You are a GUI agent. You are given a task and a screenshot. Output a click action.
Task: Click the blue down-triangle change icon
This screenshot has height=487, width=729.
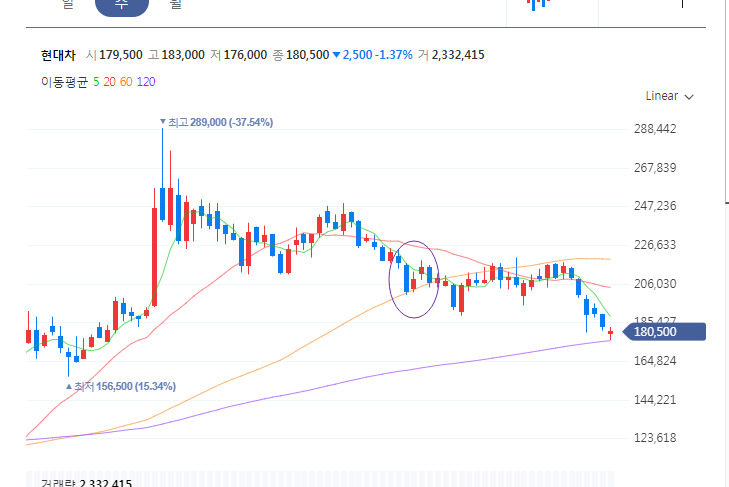coord(337,55)
